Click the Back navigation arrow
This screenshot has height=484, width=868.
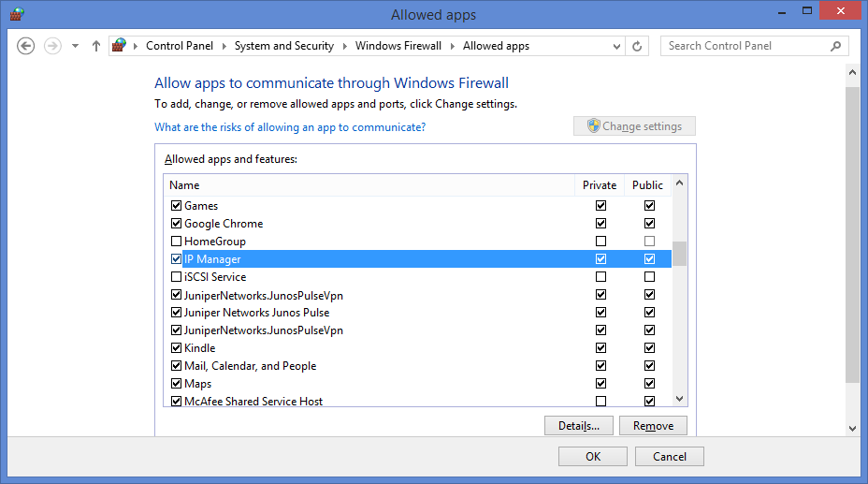(x=25, y=46)
